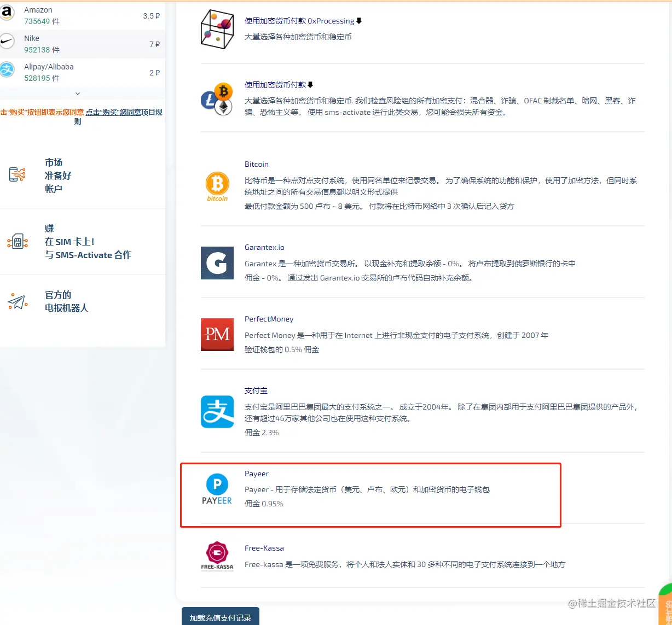Choose Free-Kassa payment method title

[264, 548]
